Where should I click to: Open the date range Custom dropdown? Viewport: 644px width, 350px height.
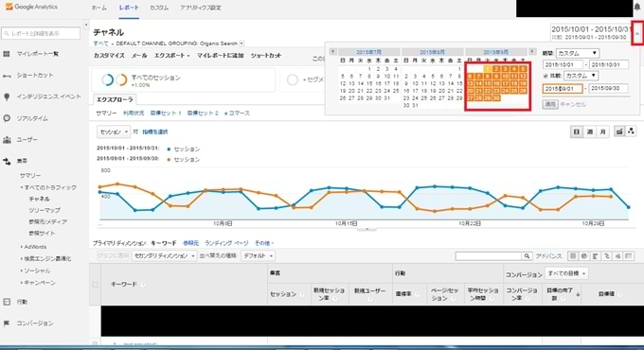[578, 53]
